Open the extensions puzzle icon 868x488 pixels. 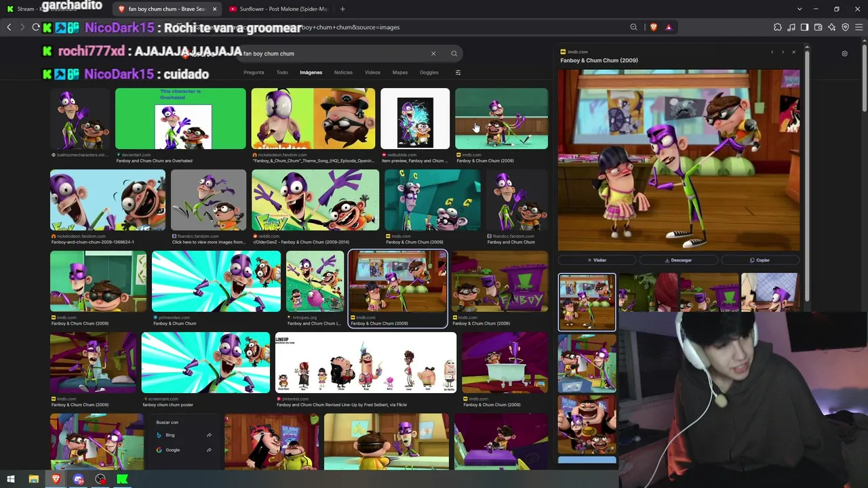(777, 27)
